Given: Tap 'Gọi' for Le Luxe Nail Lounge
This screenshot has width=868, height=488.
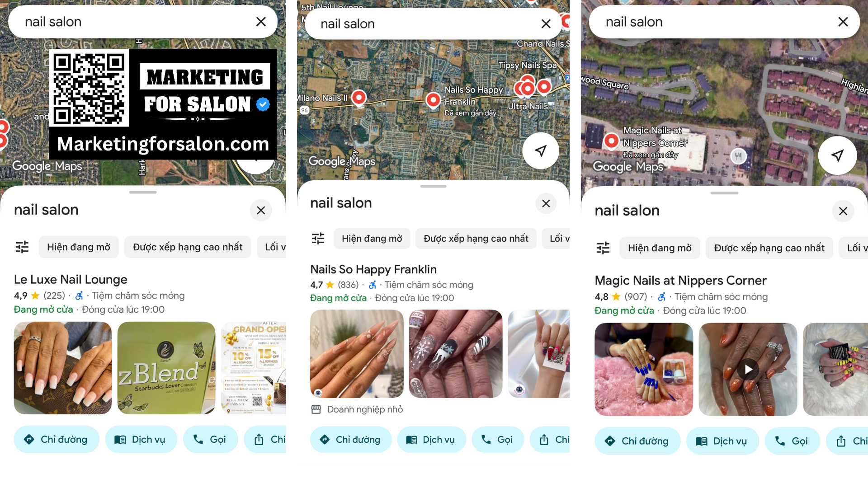Looking at the screenshot, I should pos(210,439).
